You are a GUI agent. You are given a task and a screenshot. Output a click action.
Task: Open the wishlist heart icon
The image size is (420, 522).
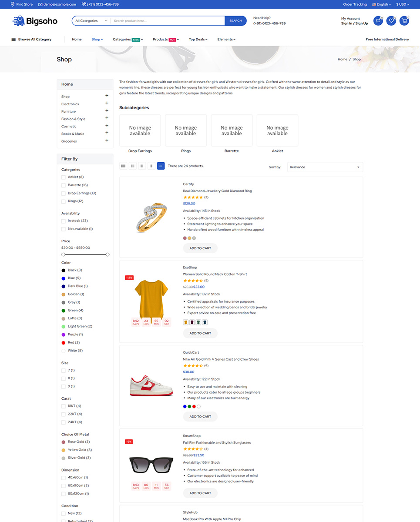[x=391, y=20]
